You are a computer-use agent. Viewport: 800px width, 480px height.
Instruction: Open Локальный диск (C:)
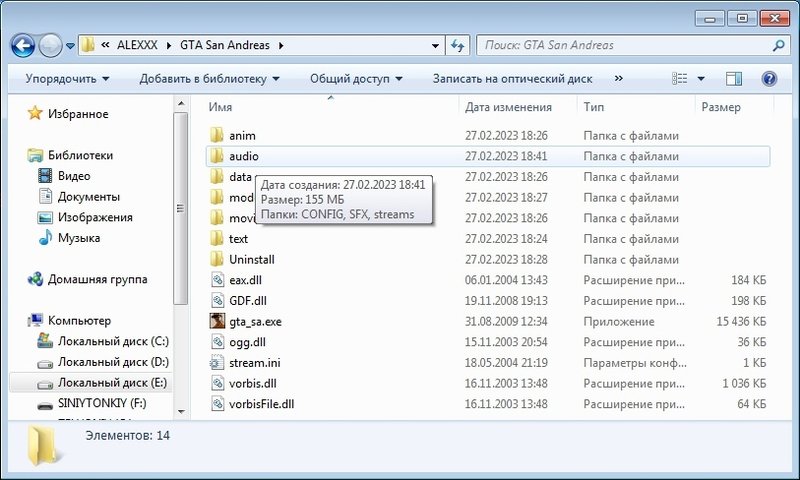click(x=113, y=341)
